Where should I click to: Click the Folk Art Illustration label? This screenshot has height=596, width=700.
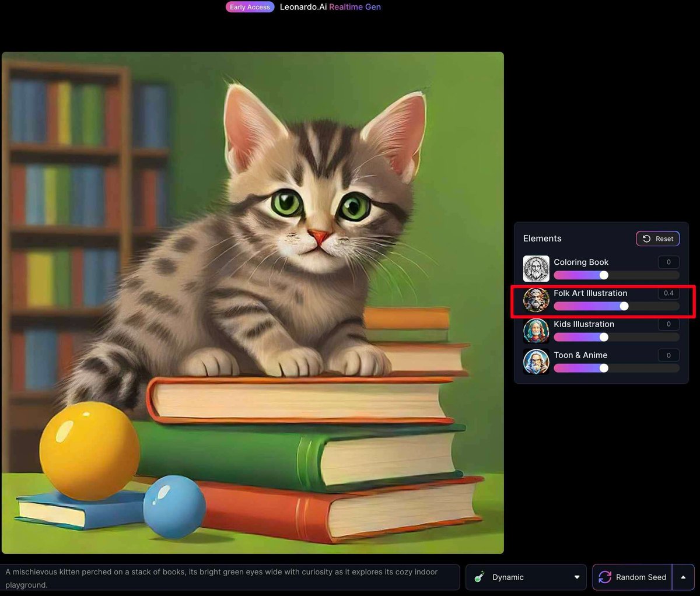[x=590, y=293]
